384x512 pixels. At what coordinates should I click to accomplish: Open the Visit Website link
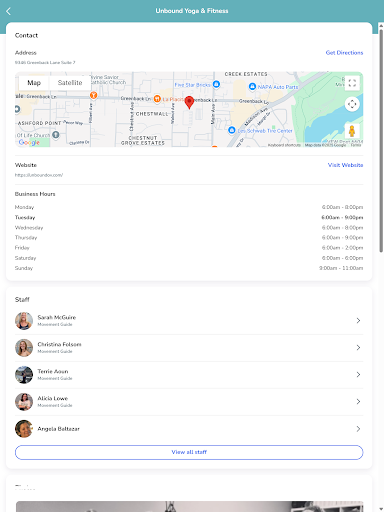pos(345,165)
